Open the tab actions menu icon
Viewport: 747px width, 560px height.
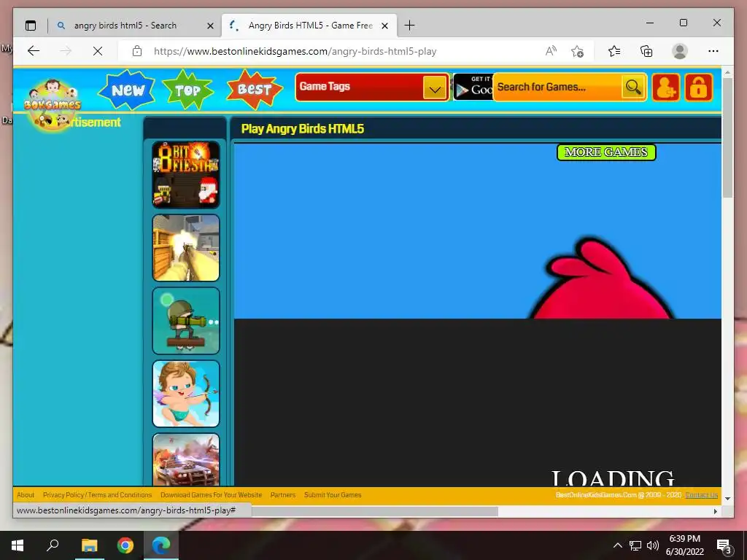coord(31,26)
